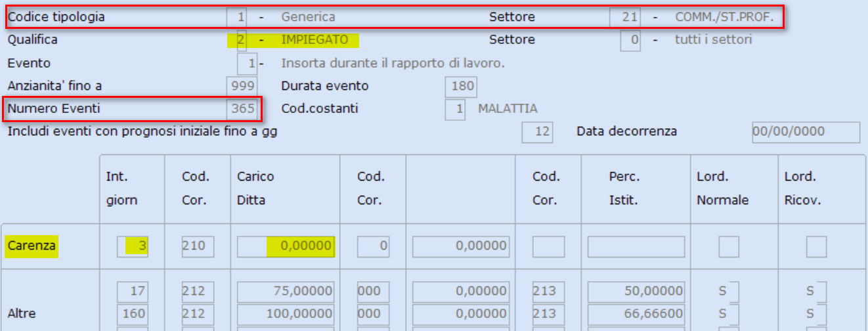Image resolution: width=868 pixels, height=331 pixels.
Task: Click the Int. giorn column header
Action: click(x=121, y=188)
